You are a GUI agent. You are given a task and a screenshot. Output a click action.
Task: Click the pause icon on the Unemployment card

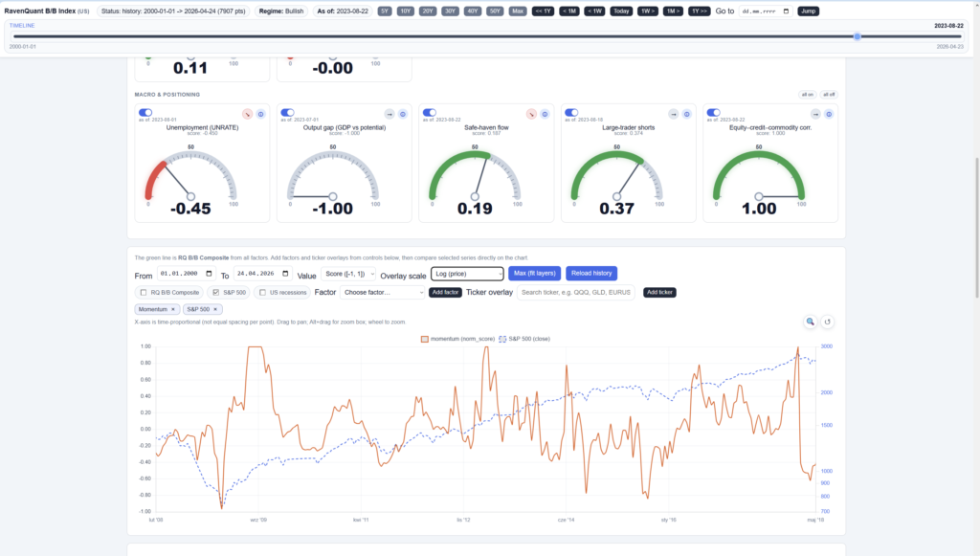pos(259,114)
